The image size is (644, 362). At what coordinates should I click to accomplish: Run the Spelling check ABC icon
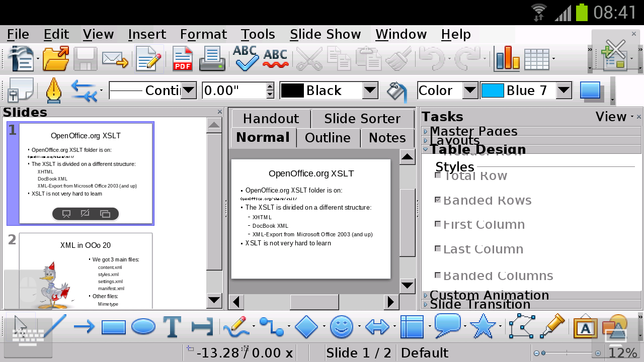[246, 59]
